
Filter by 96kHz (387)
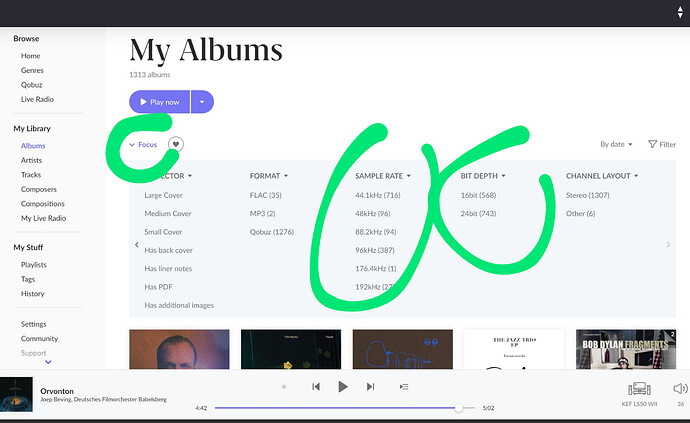click(375, 250)
